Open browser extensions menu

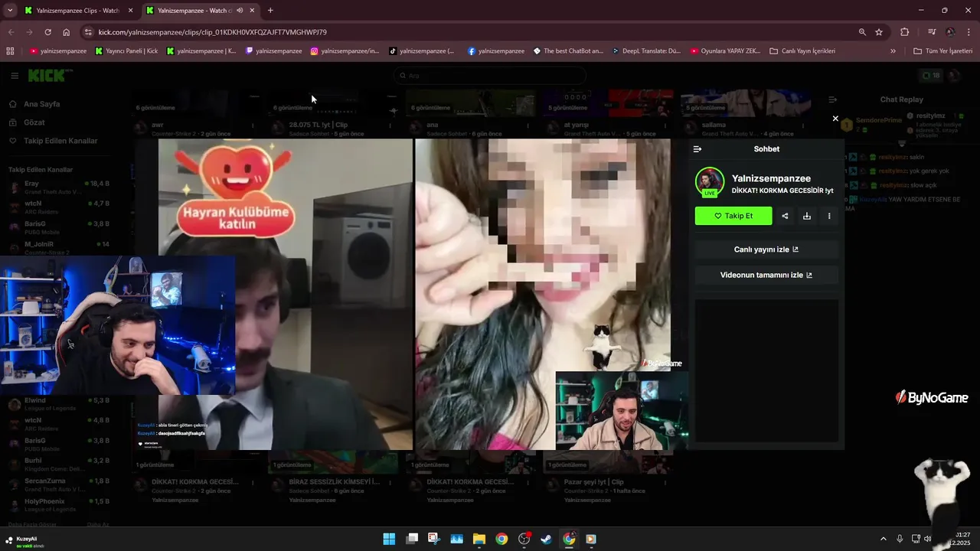tap(905, 32)
